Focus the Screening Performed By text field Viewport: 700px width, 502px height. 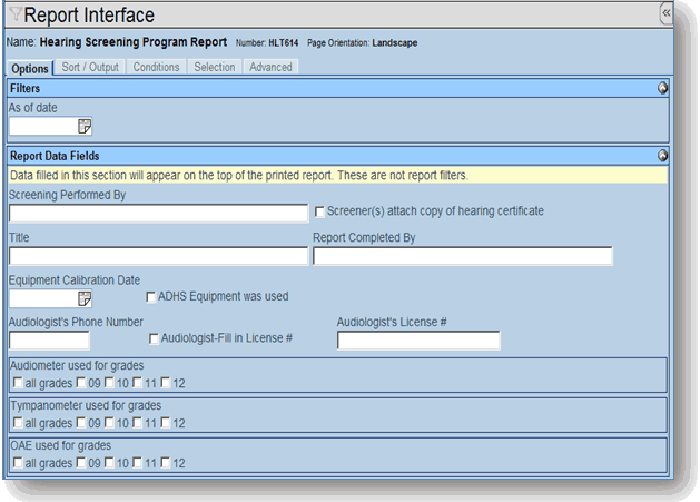[158, 213]
